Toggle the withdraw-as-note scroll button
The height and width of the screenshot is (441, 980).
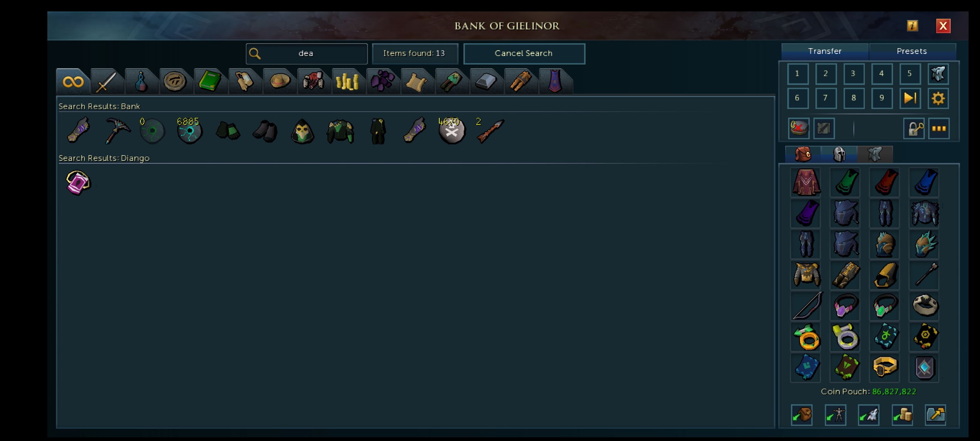(824, 129)
